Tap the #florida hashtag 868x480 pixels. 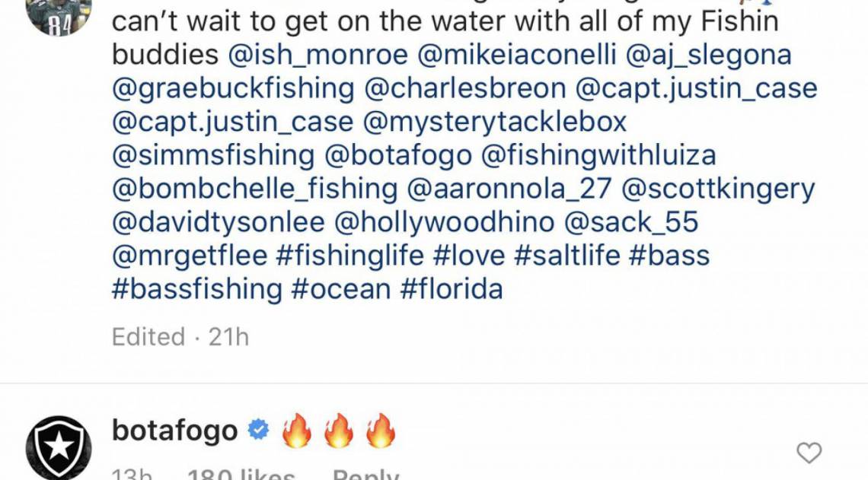point(453,289)
